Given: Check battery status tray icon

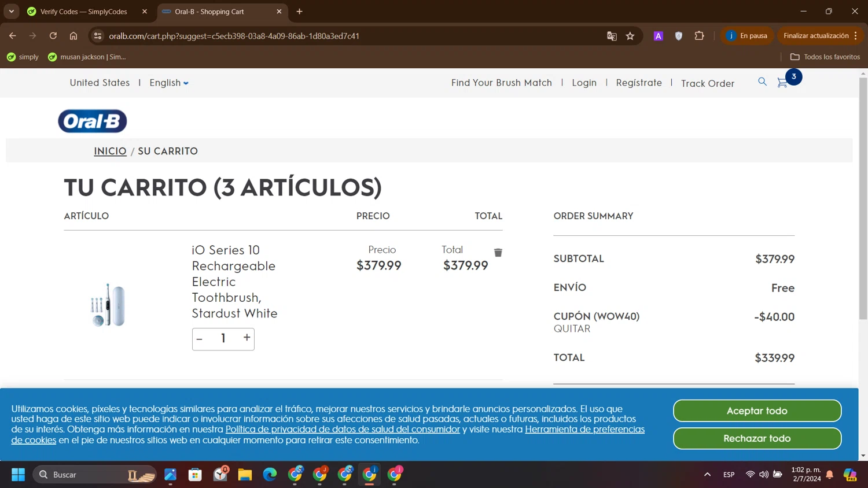Looking at the screenshot, I should click(x=778, y=475).
